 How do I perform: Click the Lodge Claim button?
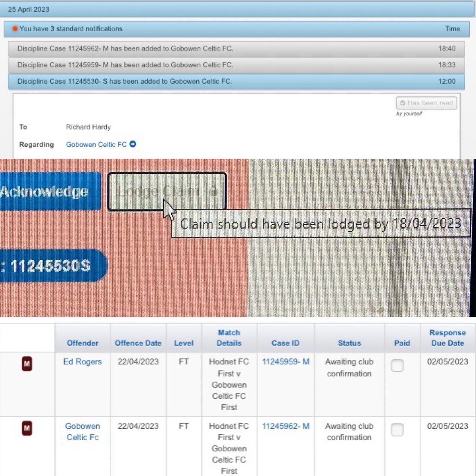(x=167, y=191)
